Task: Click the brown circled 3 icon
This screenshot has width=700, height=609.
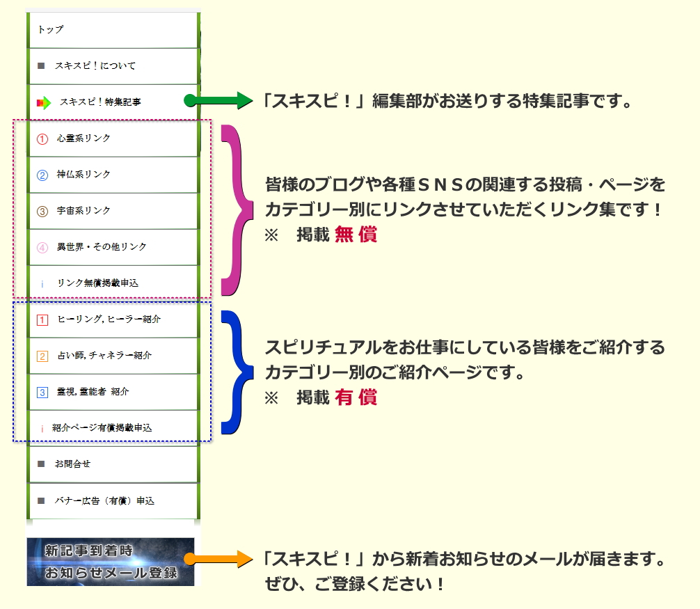Action: point(42,211)
